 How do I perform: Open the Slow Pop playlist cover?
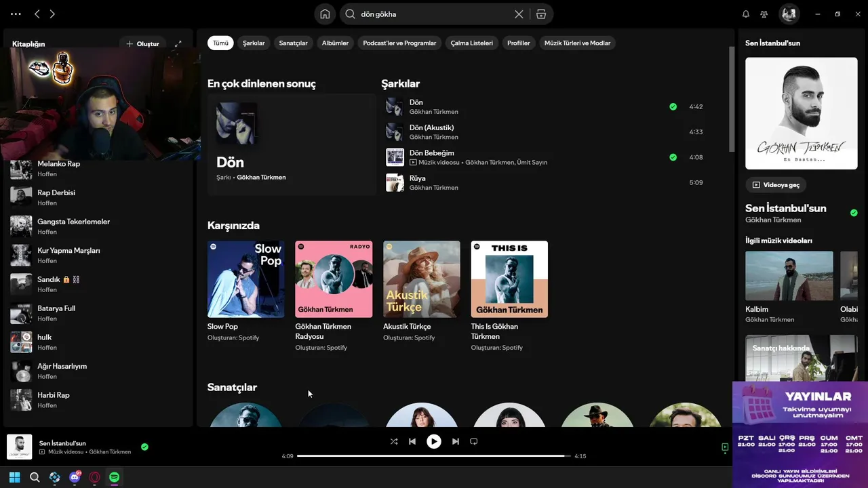click(x=245, y=279)
